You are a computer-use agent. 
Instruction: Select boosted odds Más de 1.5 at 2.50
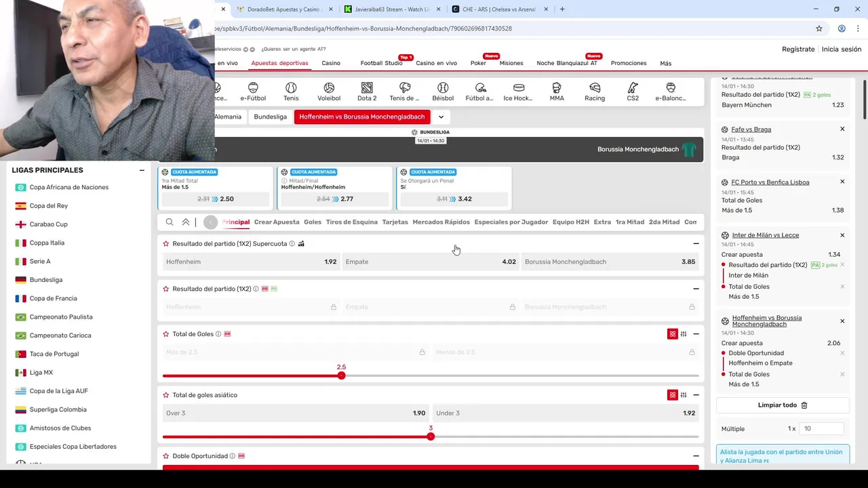216,199
